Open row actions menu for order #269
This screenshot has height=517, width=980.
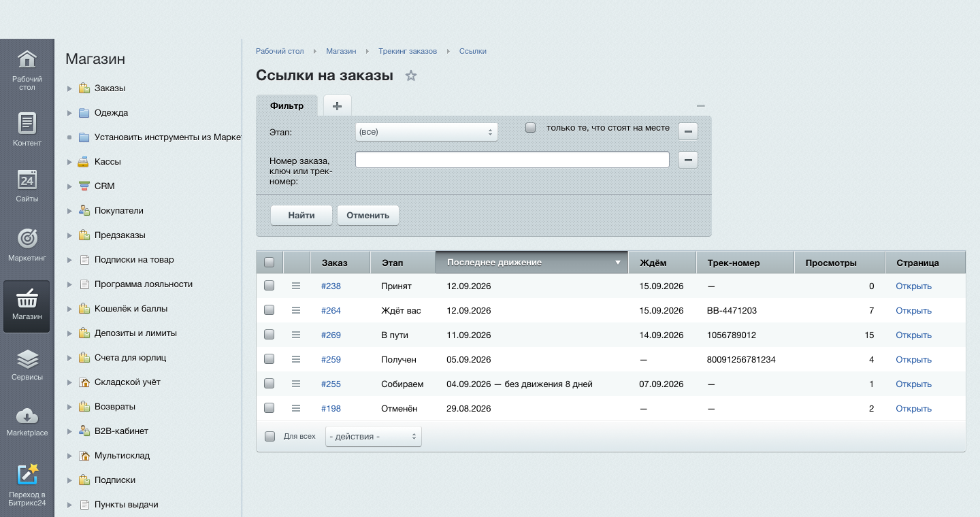click(296, 335)
